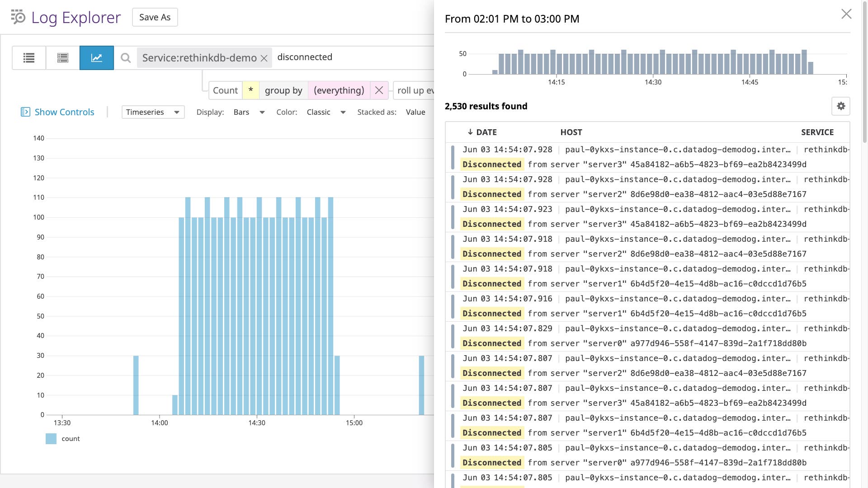Viewport: 868px width, 488px height.
Task: Select the condensed list view icon
Action: (x=62, y=58)
